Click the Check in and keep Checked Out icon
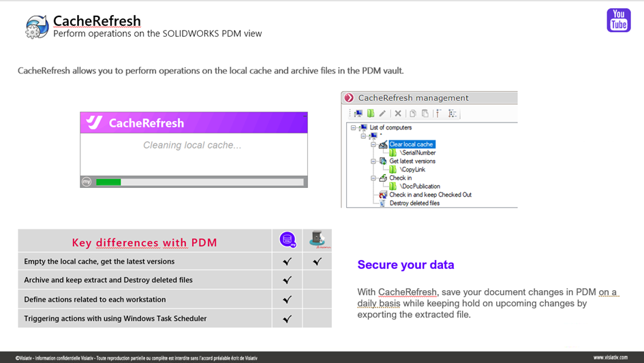644x363 pixels. click(x=383, y=195)
